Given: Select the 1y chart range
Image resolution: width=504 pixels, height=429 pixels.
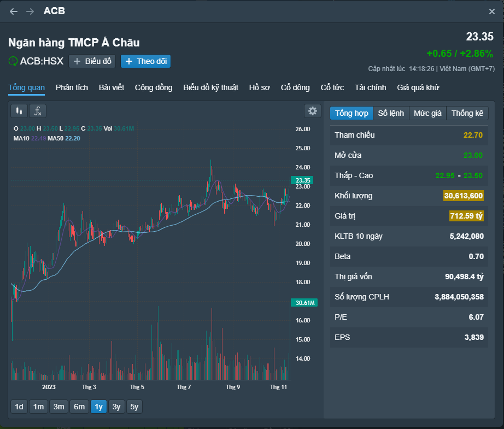Looking at the screenshot, I should click(99, 407).
